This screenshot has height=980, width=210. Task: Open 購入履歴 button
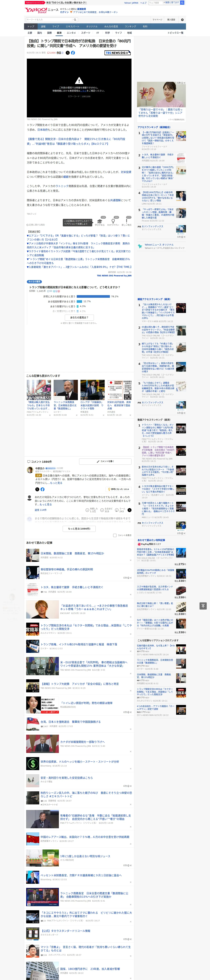[171, 20]
